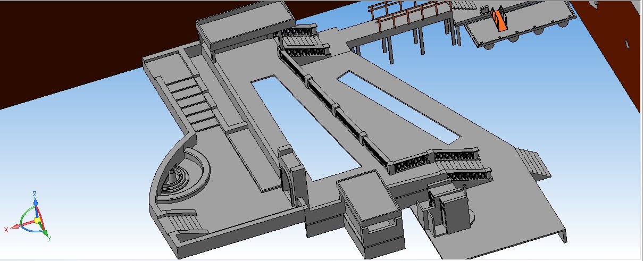644x261 pixels.
Task: Select the orange gangway ramp on pier
Action: click(x=500, y=20)
